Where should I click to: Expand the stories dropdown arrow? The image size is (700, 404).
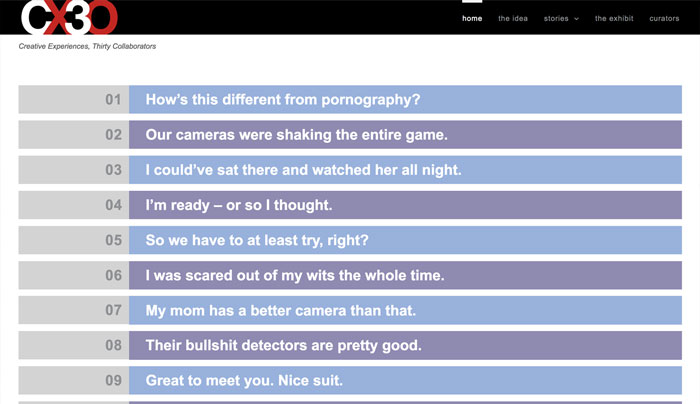tap(576, 19)
